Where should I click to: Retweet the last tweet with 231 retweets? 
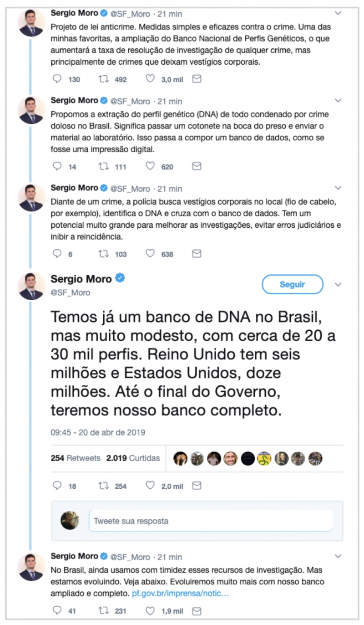click(x=104, y=611)
